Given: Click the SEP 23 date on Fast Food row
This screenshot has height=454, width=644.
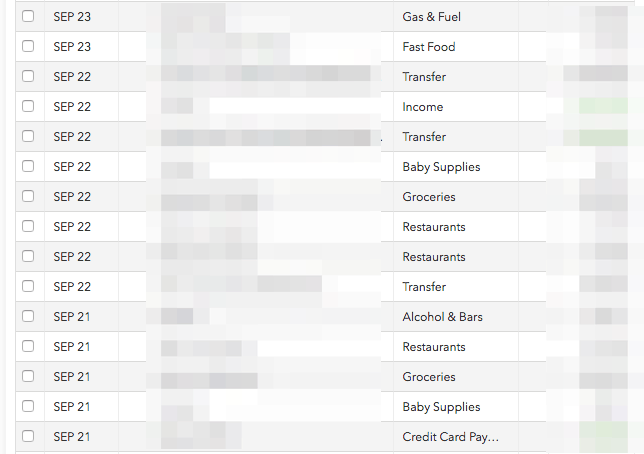Looking at the screenshot, I should (x=72, y=47).
